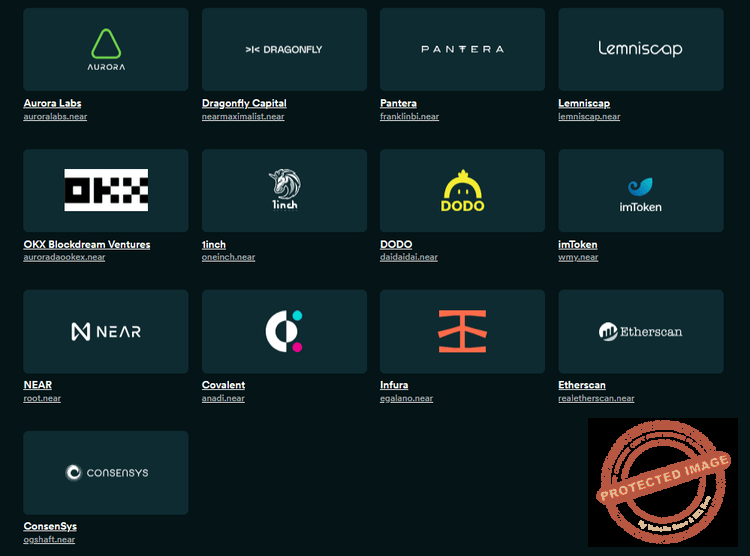750x556 pixels.
Task: Visit the egalano.near account link
Action: 406,398
